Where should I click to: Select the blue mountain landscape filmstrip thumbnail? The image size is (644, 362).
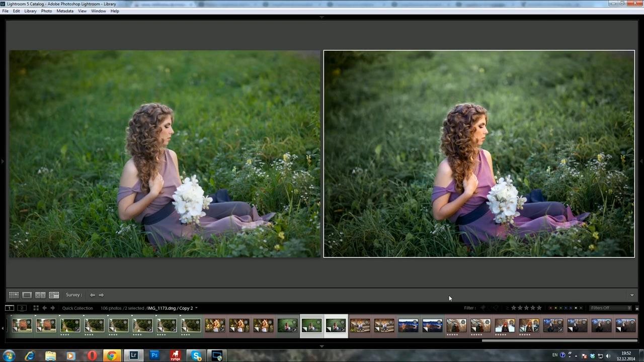408,326
